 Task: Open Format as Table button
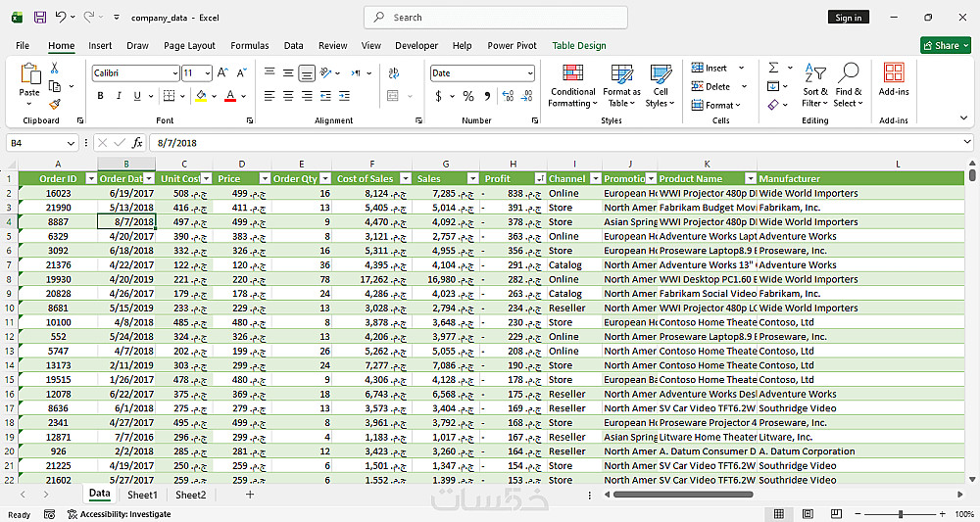(621, 86)
